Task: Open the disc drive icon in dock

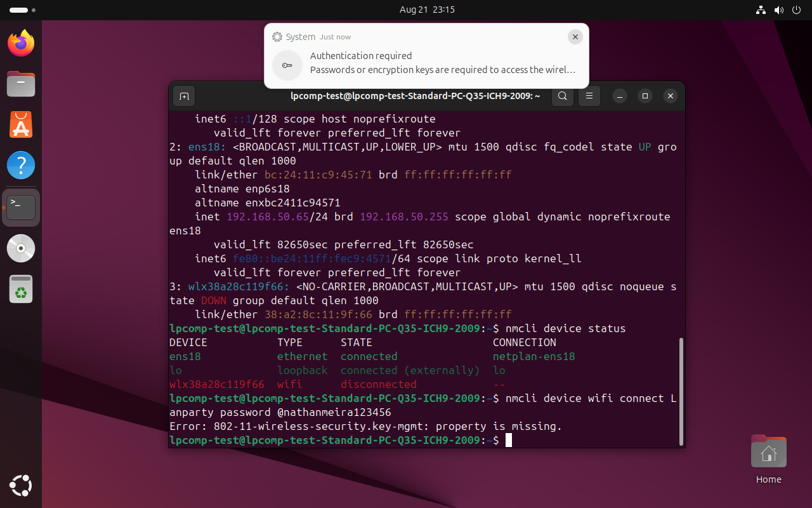Action: pos(21,248)
